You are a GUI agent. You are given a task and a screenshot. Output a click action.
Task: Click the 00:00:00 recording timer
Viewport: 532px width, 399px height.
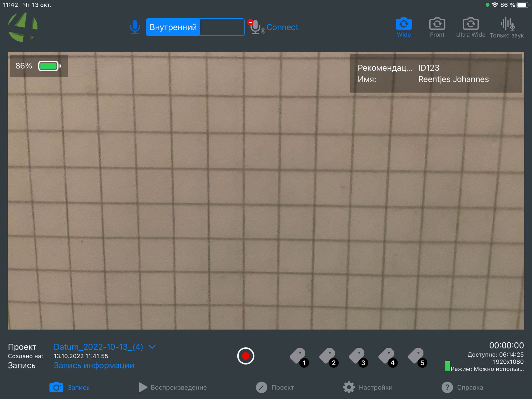[506, 345]
